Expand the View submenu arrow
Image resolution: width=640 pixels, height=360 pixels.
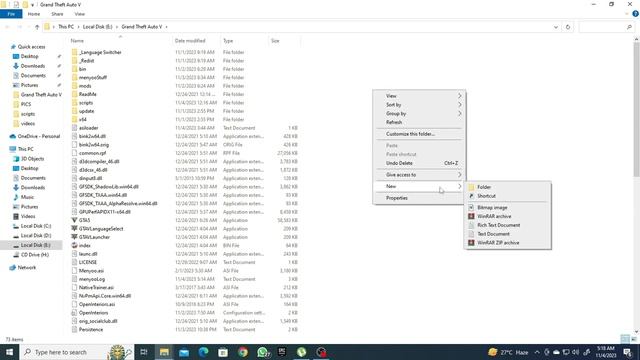460,96
